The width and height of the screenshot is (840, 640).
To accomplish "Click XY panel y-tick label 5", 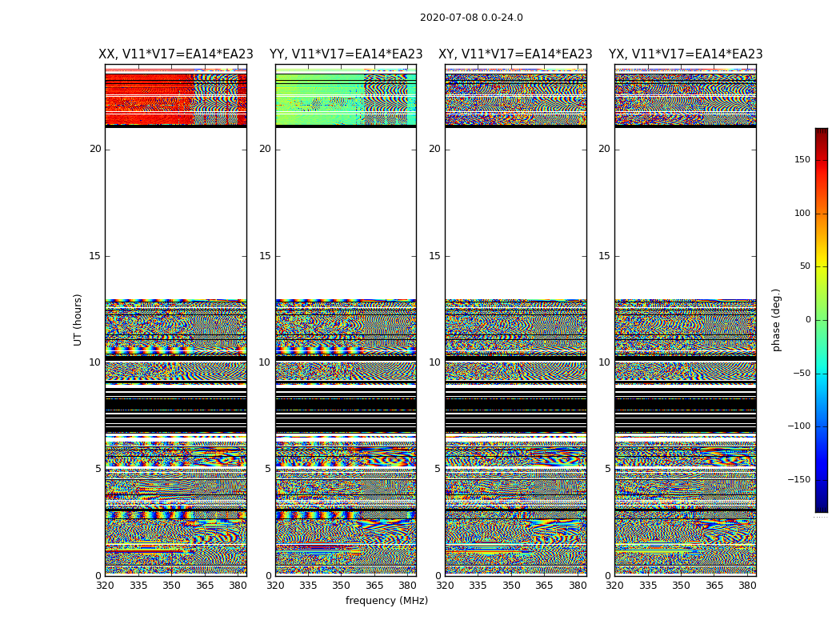I will (x=438, y=469).
